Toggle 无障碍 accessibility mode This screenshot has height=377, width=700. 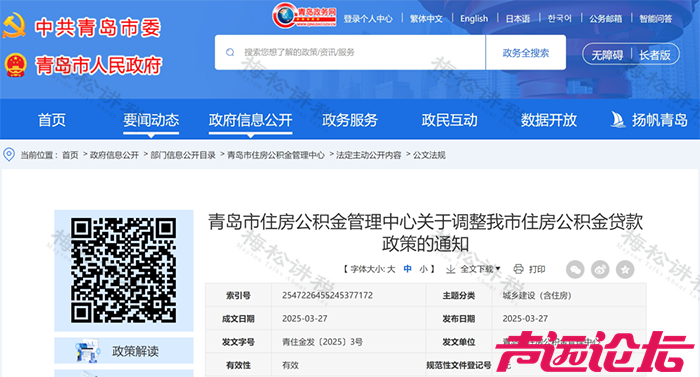pyautogui.click(x=607, y=55)
